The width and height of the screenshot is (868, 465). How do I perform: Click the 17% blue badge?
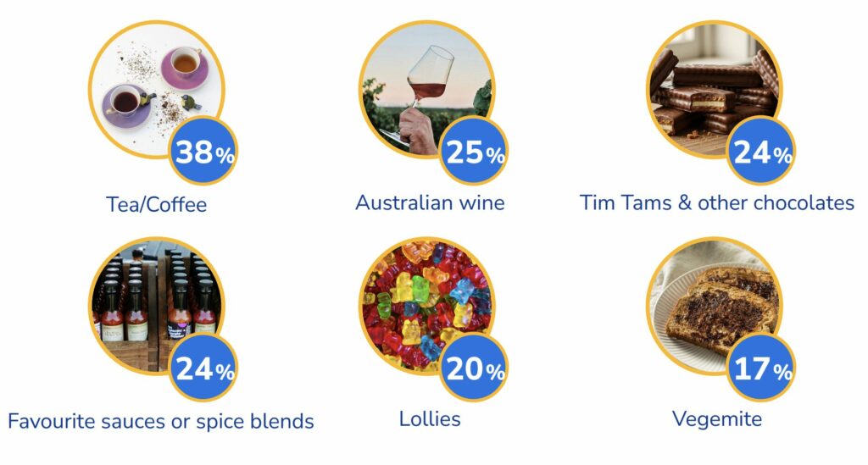761,368
